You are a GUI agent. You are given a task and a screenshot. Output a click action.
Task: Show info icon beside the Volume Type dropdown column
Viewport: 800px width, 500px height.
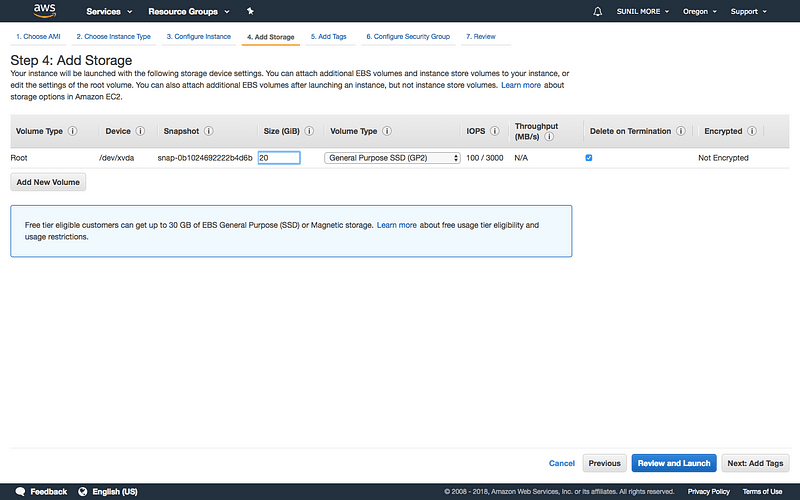point(387,131)
